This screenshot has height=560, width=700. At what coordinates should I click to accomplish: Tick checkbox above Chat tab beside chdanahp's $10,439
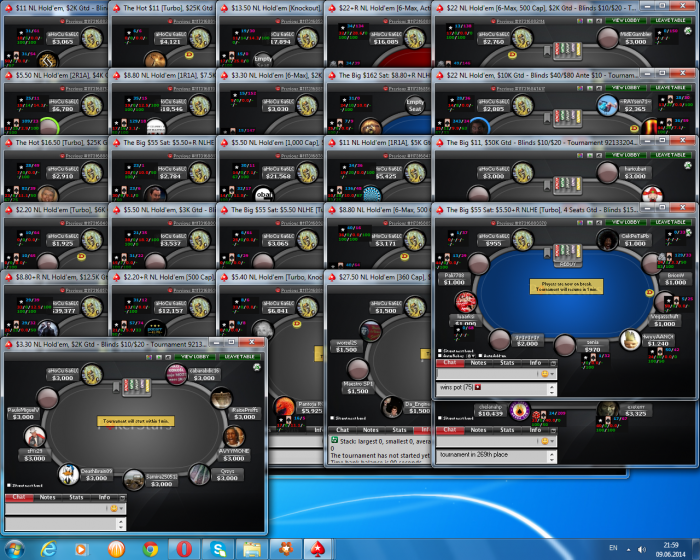click(440, 418)
